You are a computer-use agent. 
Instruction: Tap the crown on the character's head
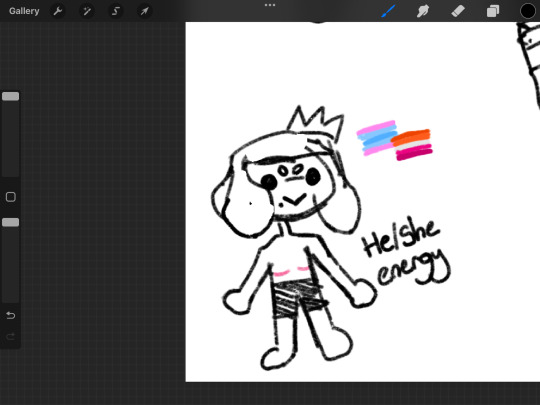(x=315, y=123)
